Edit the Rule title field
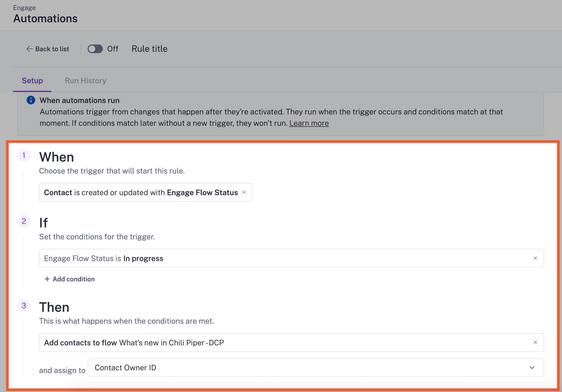The height and width of the screenshot is (392, 562). point(149,49)
